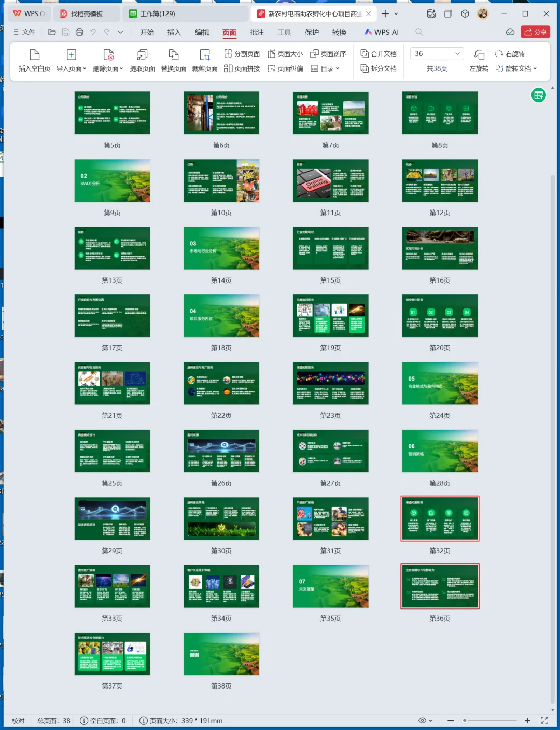Click 页面拼接 (page stitching)

[242, 68]
